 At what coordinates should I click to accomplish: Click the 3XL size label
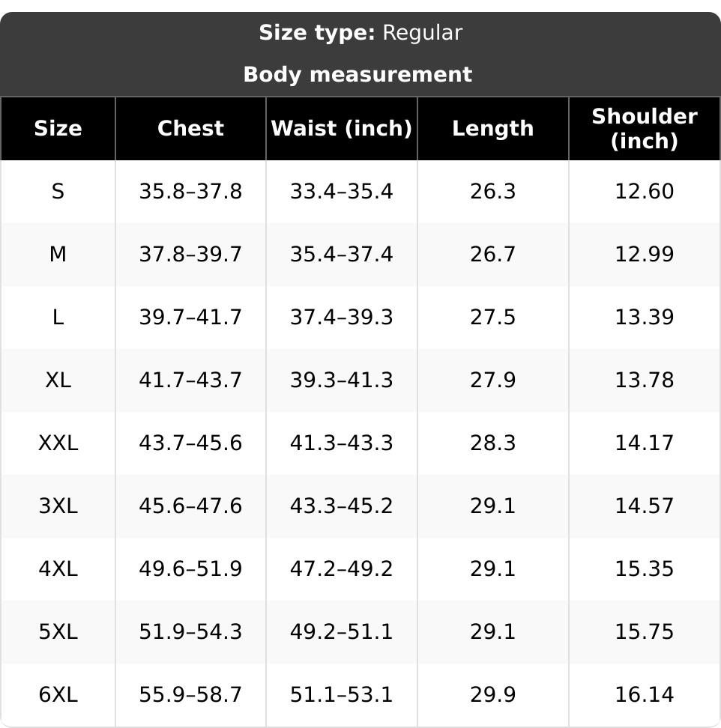(x=58, y=506)
